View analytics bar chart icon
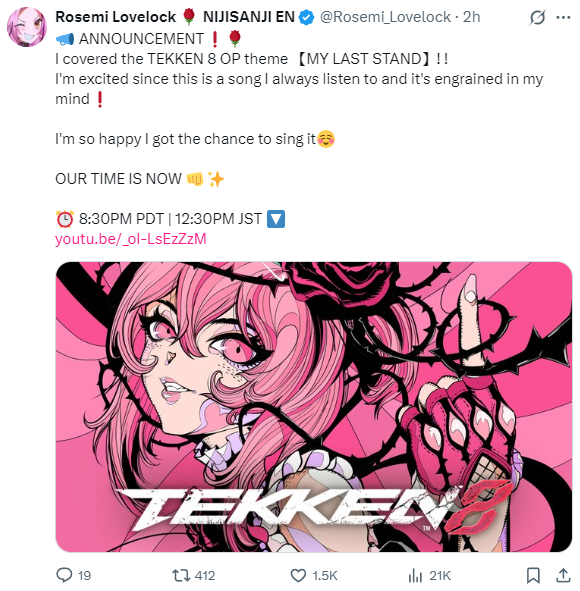Screen dimensions: 580x591 tap(415, 576)
